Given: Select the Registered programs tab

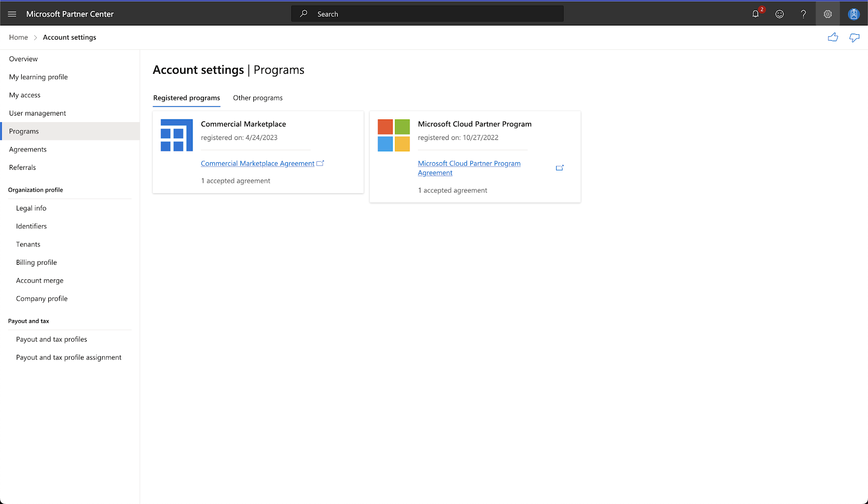Looking at the screenshot, I should click(187, 98).
